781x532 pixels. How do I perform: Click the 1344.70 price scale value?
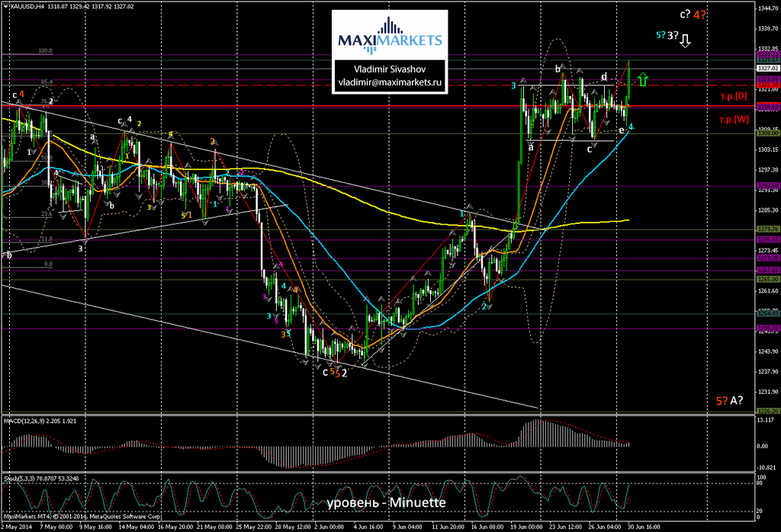click(x=769, y=8)
